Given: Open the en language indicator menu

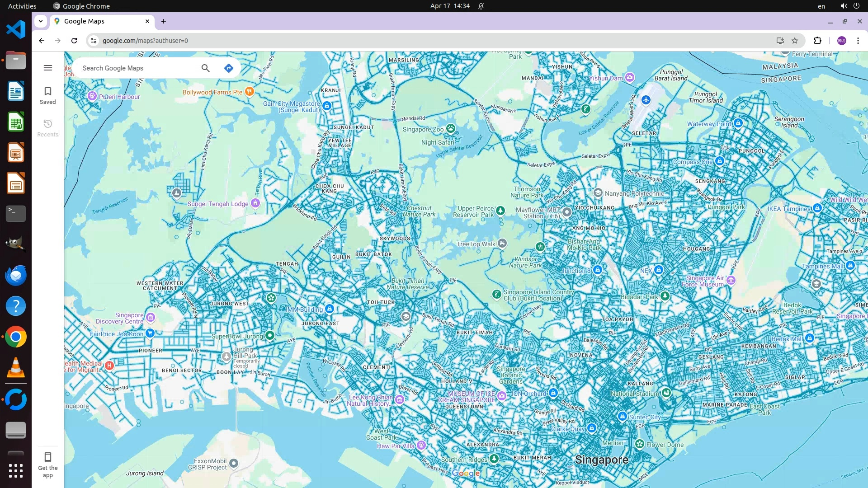Looking at the screenshot, I should click(x=821, y=6).
